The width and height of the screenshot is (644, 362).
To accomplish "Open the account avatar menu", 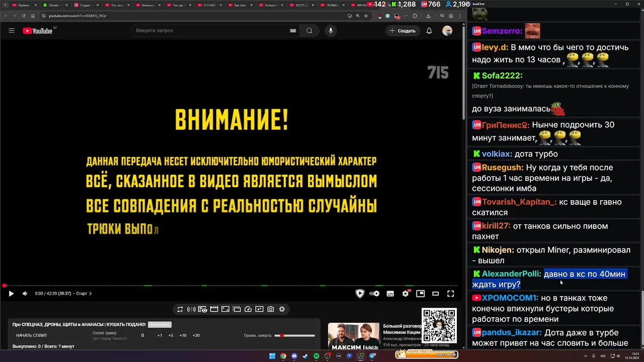I will click(x=447, y=31).
